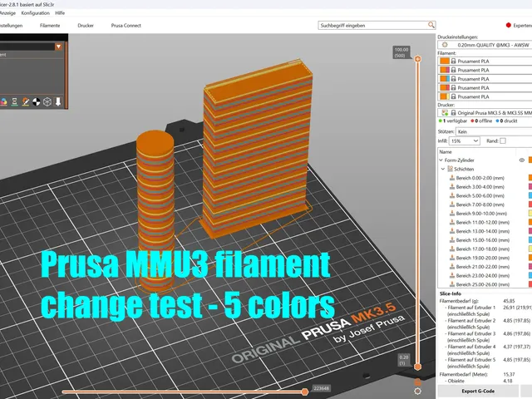
Task: Open the Hilfe menu
Action: pyautogui.click(x=60, y=13)
